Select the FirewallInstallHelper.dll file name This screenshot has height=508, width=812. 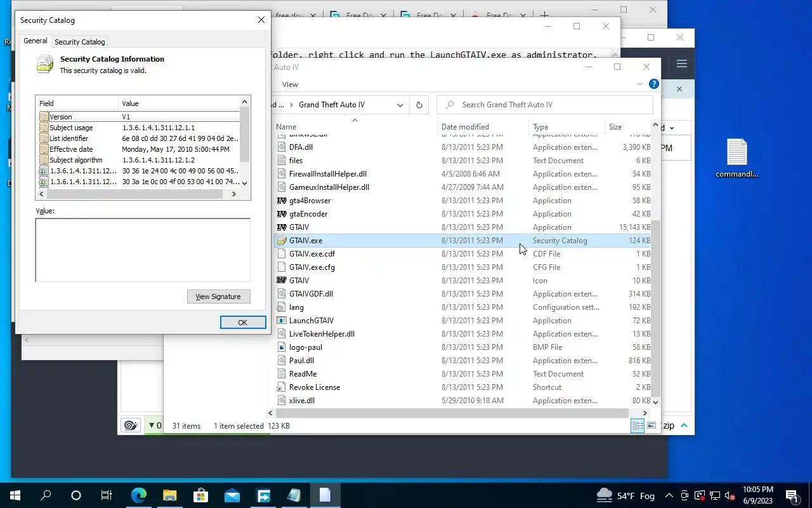[x=328, y=174]
